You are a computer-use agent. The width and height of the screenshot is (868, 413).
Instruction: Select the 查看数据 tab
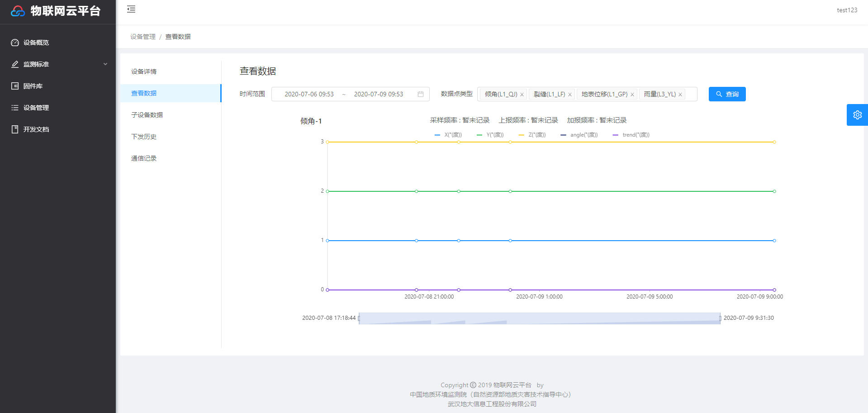pos(171,93)
